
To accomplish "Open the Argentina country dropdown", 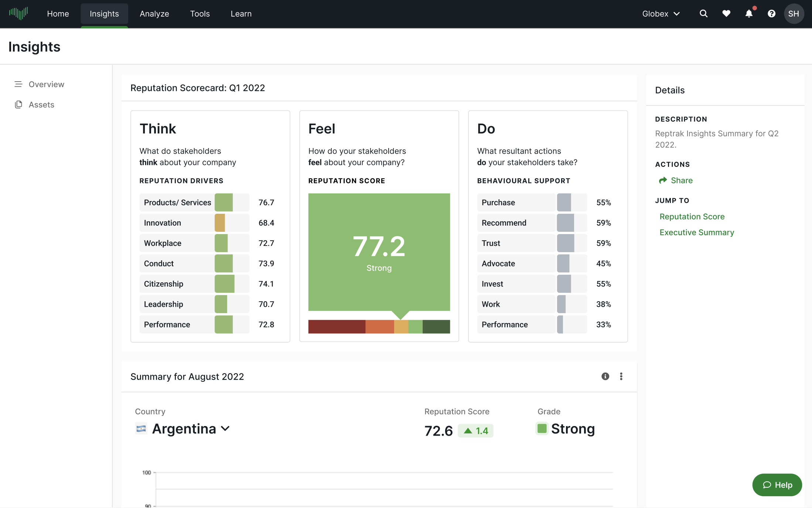I will pos(184,429).
